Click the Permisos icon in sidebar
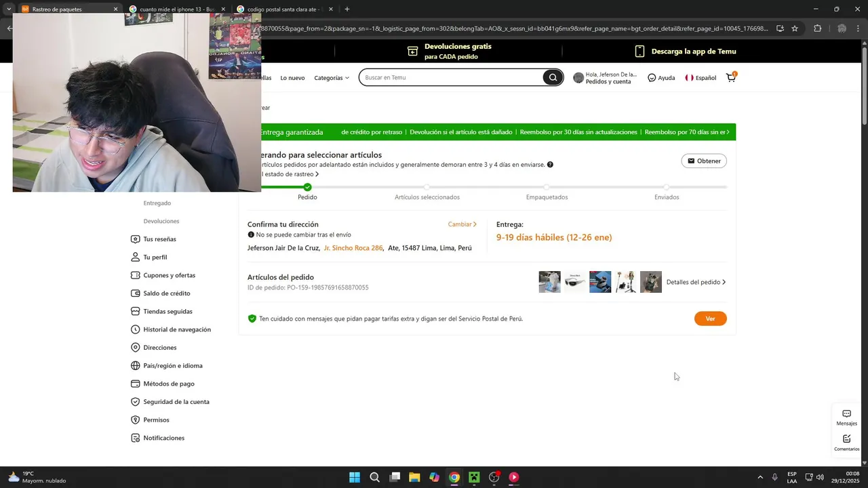 pos(135,420)
